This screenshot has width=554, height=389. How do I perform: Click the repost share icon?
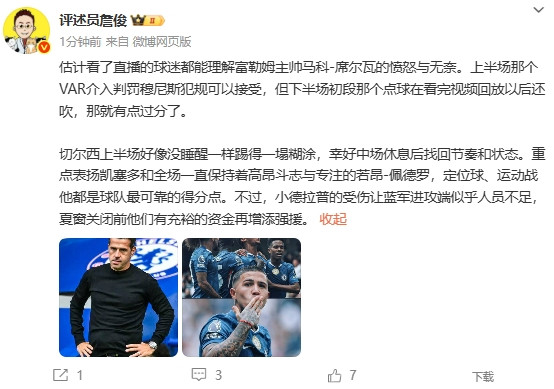pyautogui.click(x=60, y=375)
